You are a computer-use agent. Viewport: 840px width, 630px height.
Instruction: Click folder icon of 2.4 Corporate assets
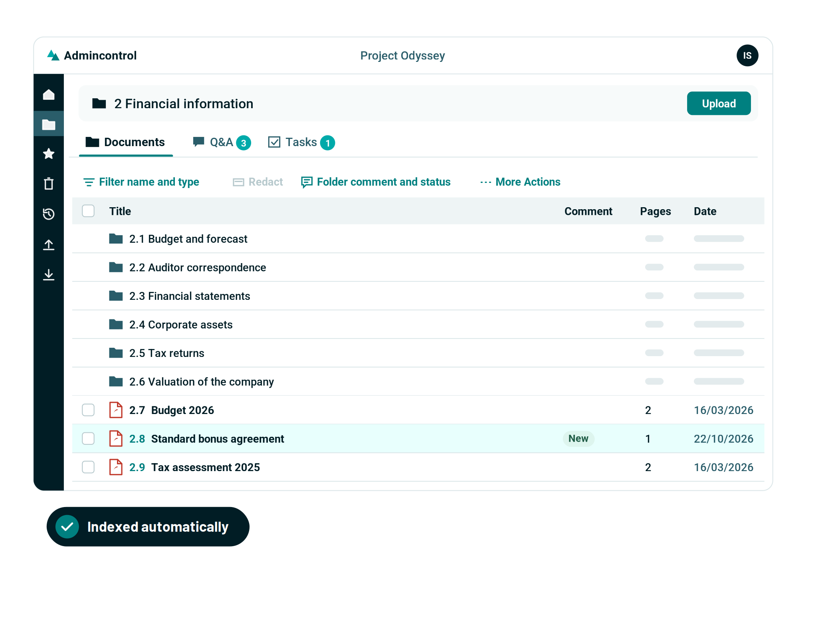pyautogui.click(x=116, y=324)
